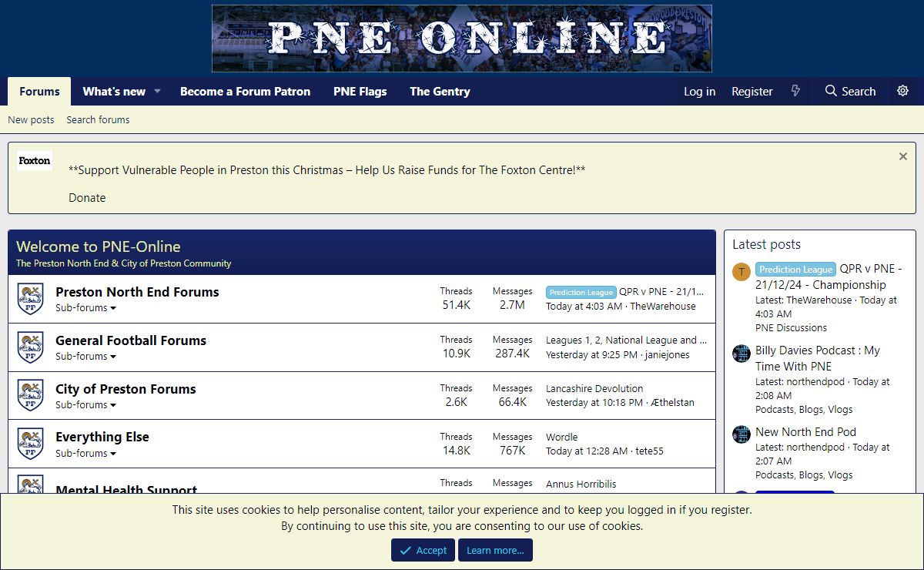Click crest icon beside Everything Else

click(30, 444)
